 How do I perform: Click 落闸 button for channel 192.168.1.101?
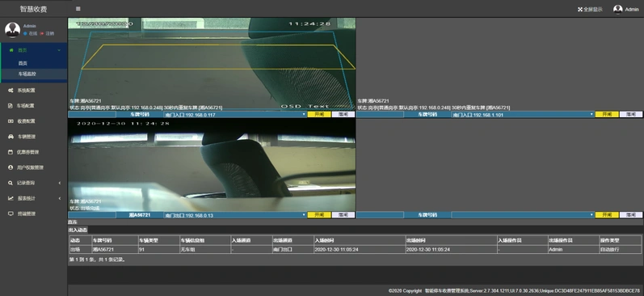coord(630,115)
